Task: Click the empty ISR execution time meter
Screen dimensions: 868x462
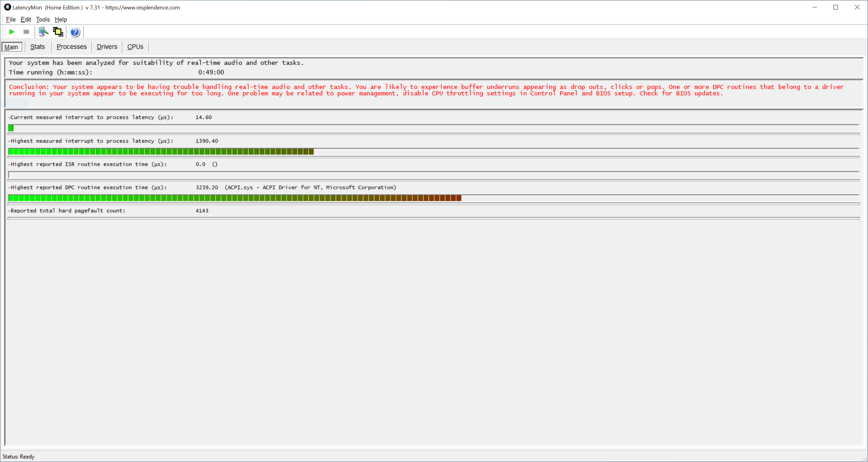Action: point(434,175)
